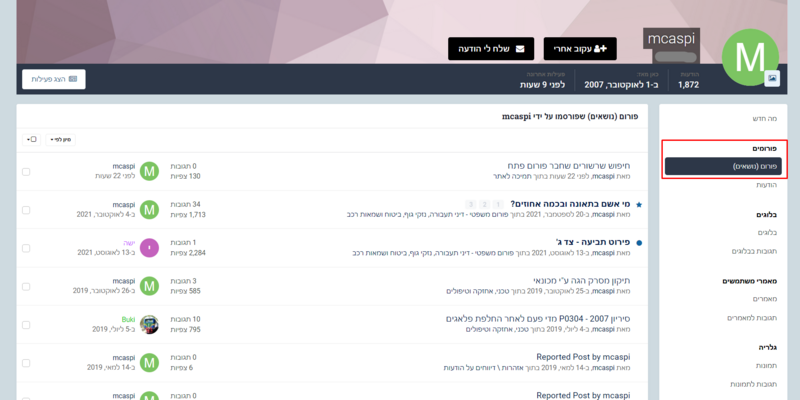Click the '34 תגובות' reply count
This screenshot has width=800, height=400.
pyautogui.click(x=185, y=205)
